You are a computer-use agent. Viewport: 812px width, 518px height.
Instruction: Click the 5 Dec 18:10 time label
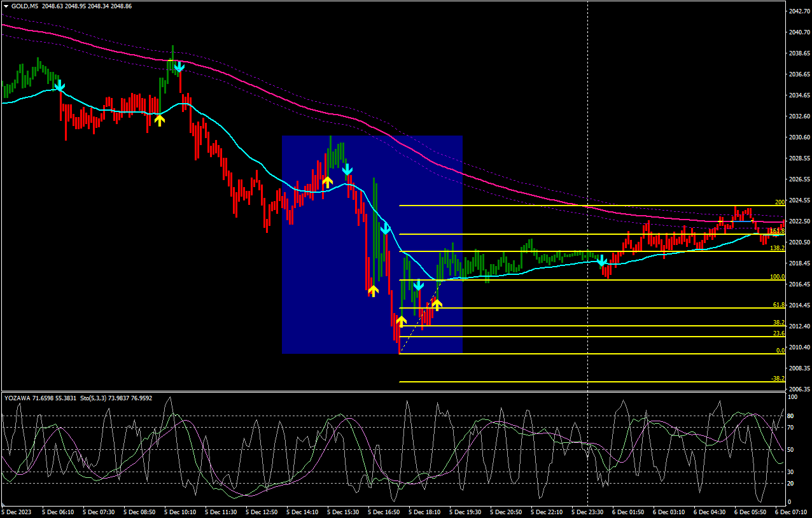coord(424,512)
